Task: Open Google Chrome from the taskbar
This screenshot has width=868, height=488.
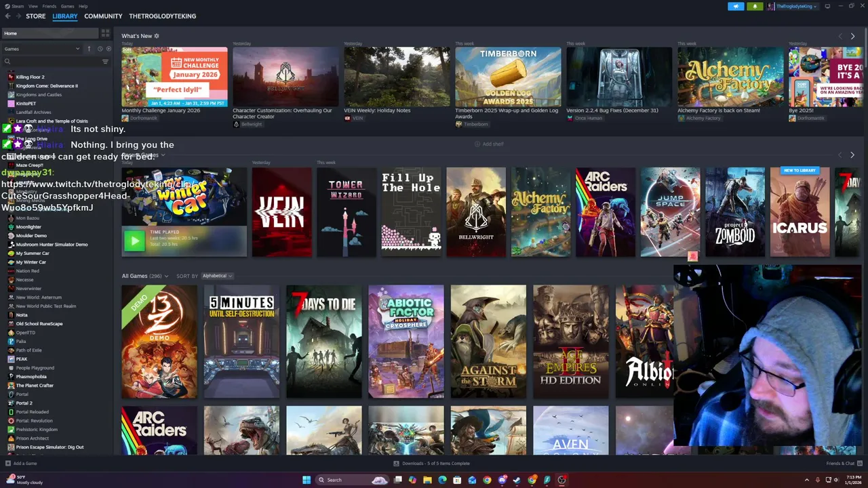Action: [x=487, y=480]
